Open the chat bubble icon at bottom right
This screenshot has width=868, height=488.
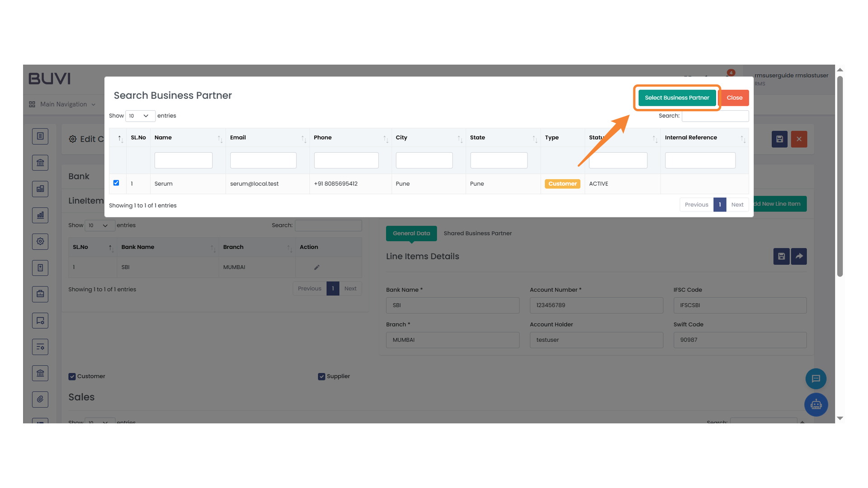coord(816,379)
